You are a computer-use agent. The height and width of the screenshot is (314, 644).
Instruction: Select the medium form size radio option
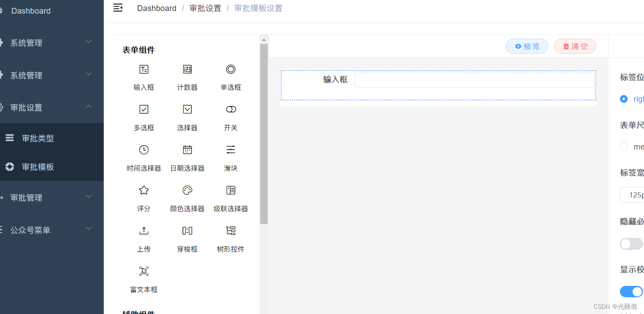coord(623,146)
